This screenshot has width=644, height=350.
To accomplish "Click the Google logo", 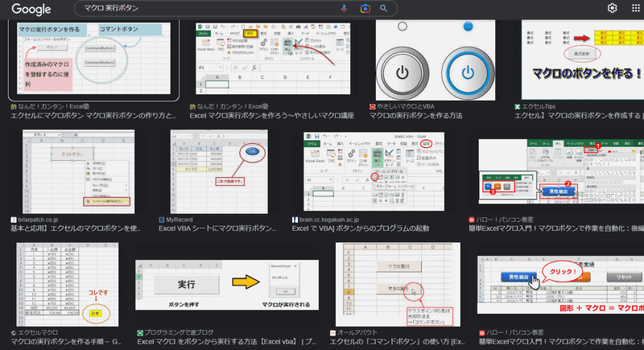I will [31, 9].
